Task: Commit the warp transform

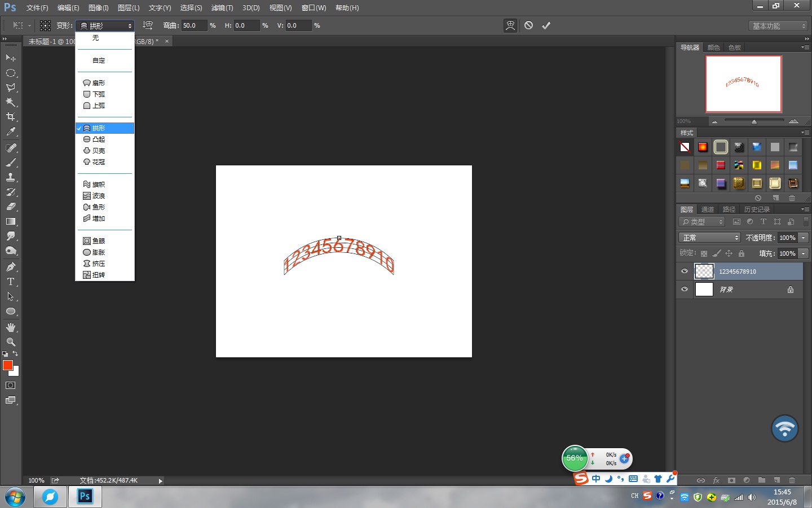Action: (546, 25)
